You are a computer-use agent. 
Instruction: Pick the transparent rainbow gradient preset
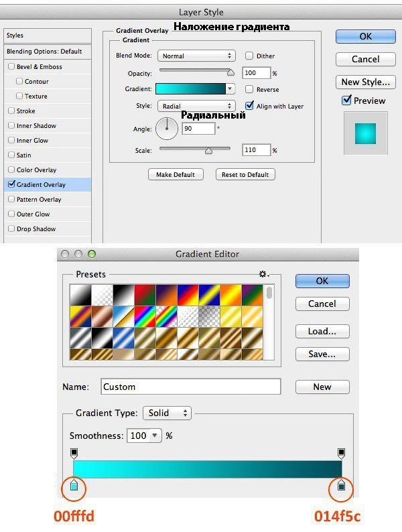[167, 316]
